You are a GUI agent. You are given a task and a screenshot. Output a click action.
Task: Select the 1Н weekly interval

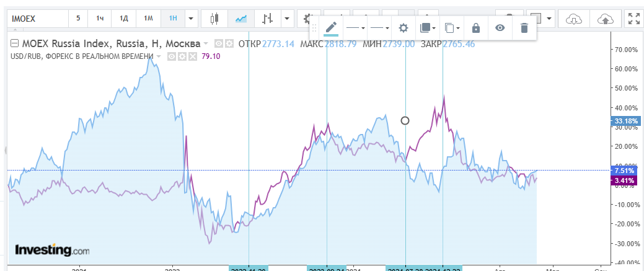click(173, 18)
